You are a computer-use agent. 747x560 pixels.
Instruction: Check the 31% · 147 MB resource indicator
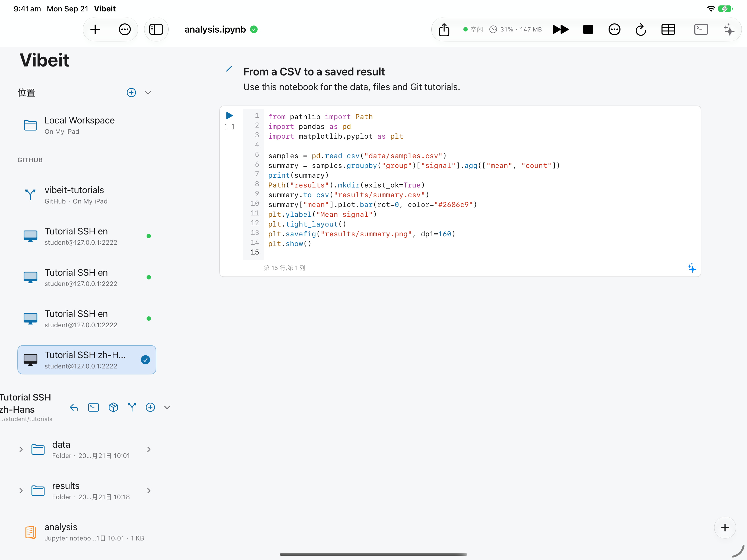coord(516,29)
